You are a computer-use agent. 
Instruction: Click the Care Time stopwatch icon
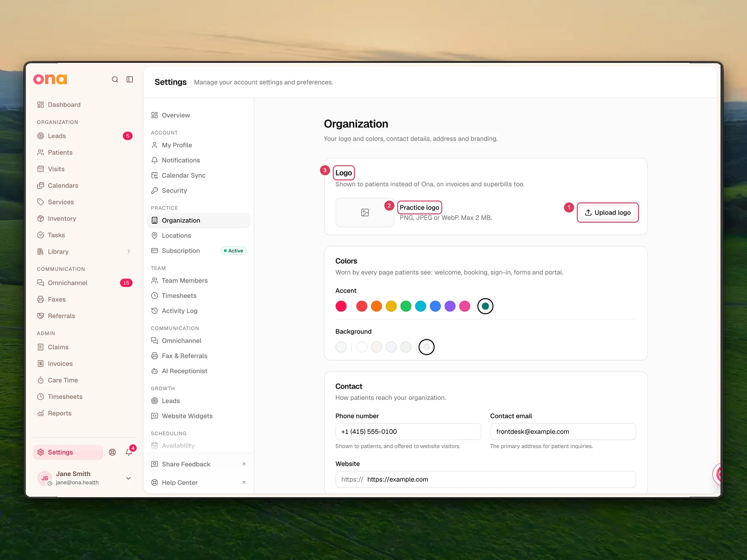[x=40, y=380]
